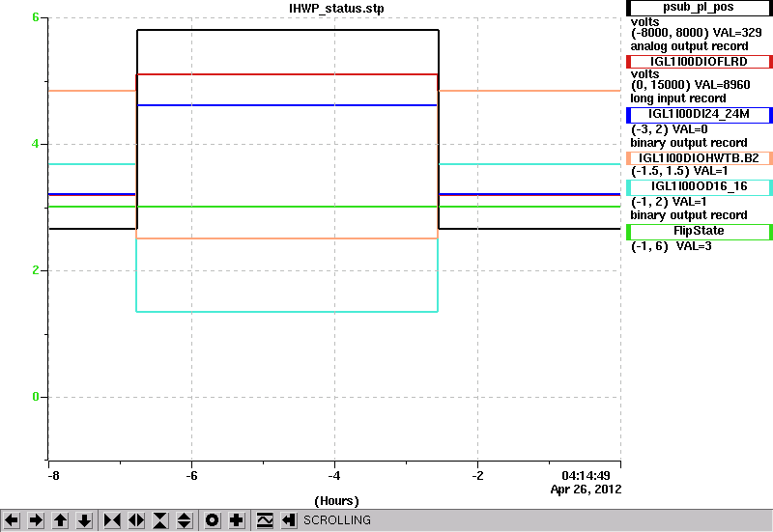Shift the plot down with down arrow
773x532 pixels.
pos(85,520)
